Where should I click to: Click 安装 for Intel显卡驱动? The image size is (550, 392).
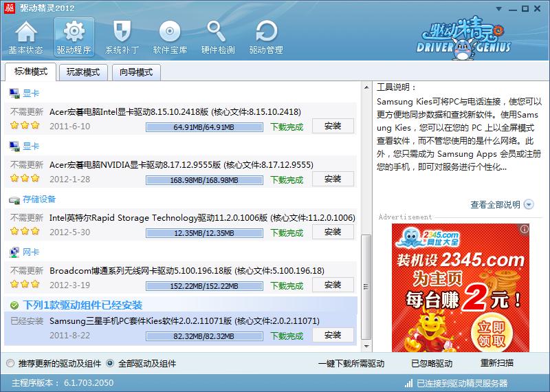333,126
